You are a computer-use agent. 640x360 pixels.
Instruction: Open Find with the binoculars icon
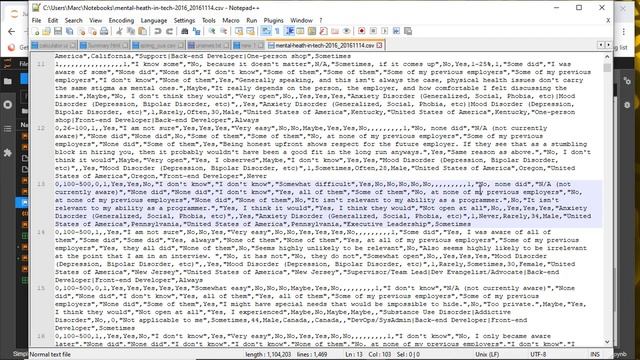184,31
